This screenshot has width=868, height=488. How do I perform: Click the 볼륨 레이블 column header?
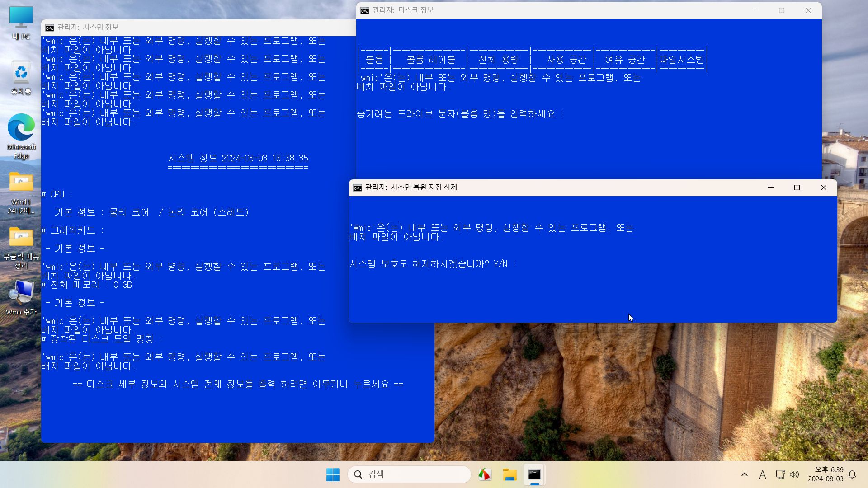point(431,60)
